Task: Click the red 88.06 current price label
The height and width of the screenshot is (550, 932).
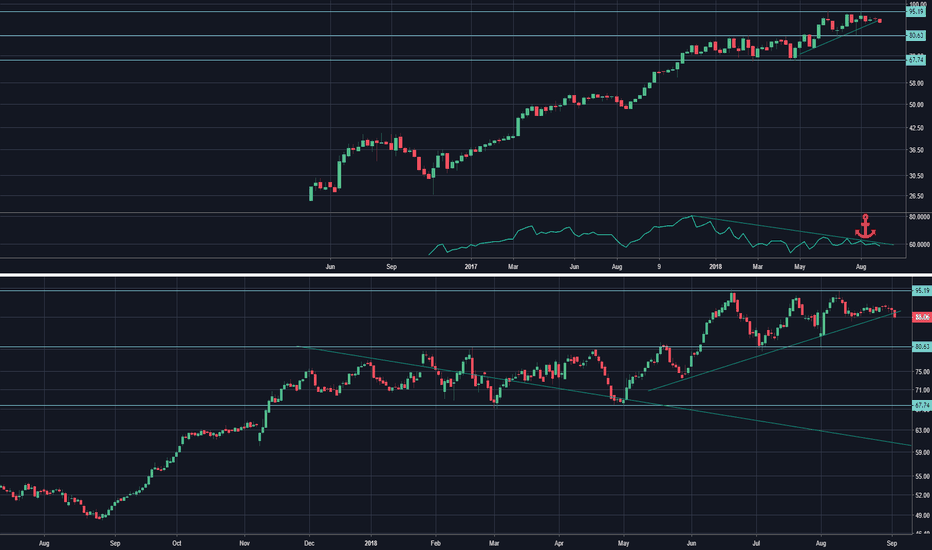Action: click(x=922, y=318)
